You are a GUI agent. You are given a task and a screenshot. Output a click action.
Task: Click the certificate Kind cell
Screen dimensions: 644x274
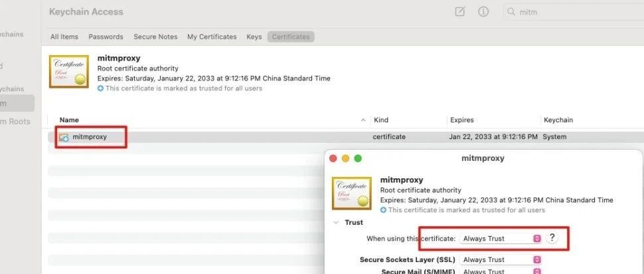tap(389, 136)
